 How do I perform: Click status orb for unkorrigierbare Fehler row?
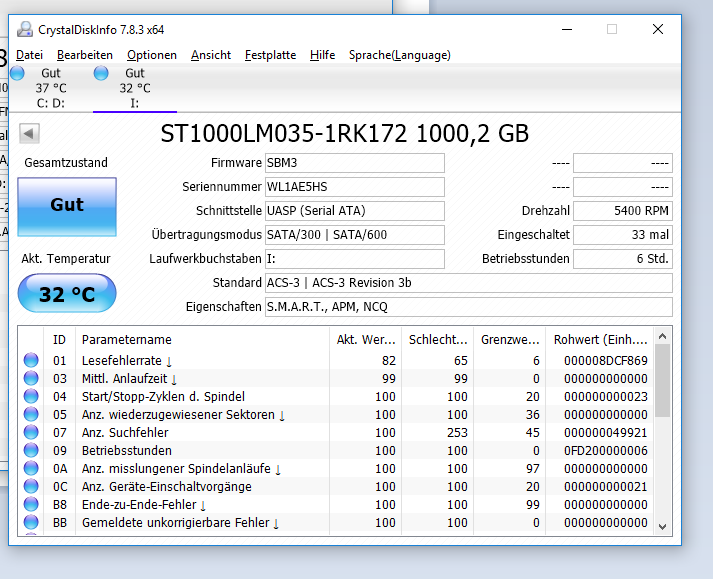[31, 523]
